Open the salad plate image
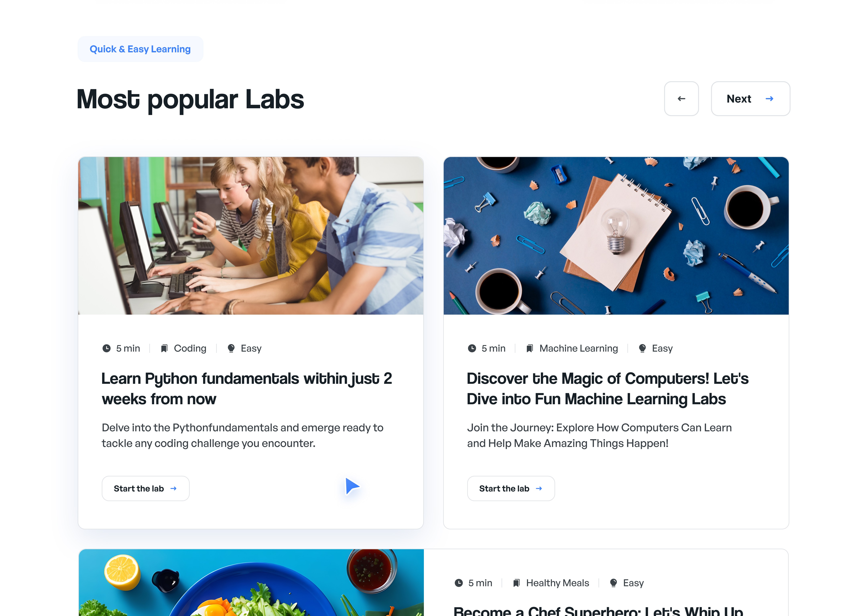This screenshot has width=867, height=616. [251, 582]
